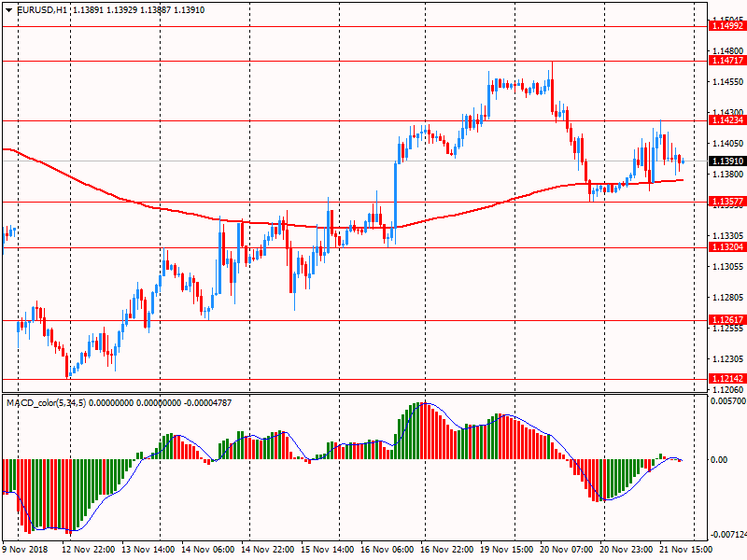The height and width of the screenshot is (560, 747).
Task: Select the 1.13204 red price level label
Action: (x=727, y=247)
